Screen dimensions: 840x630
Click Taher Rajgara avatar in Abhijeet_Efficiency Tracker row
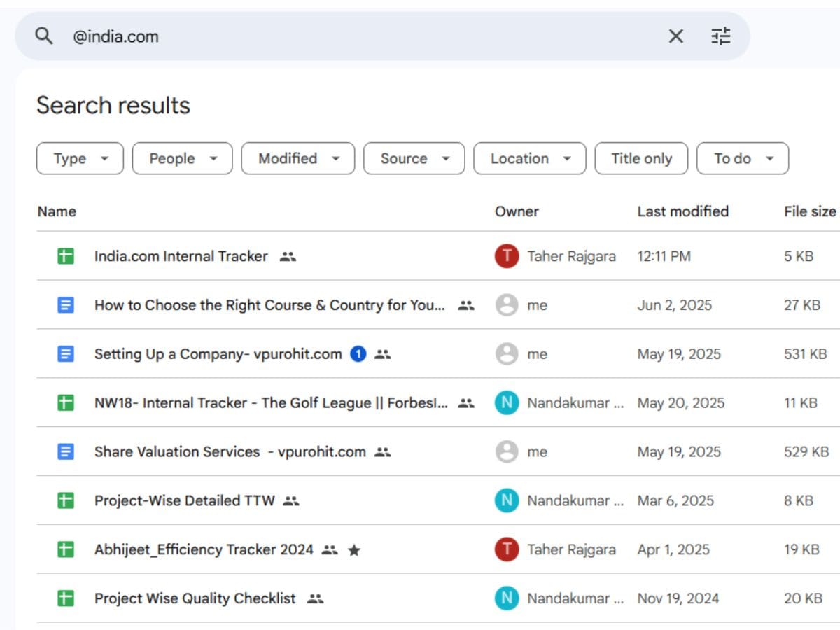[x=506, y=550]
